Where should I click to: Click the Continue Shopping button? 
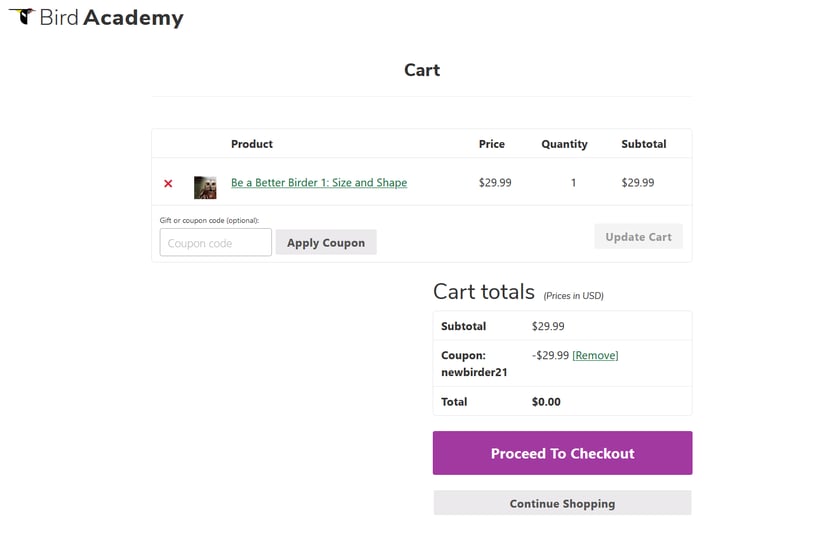(562, 503)
